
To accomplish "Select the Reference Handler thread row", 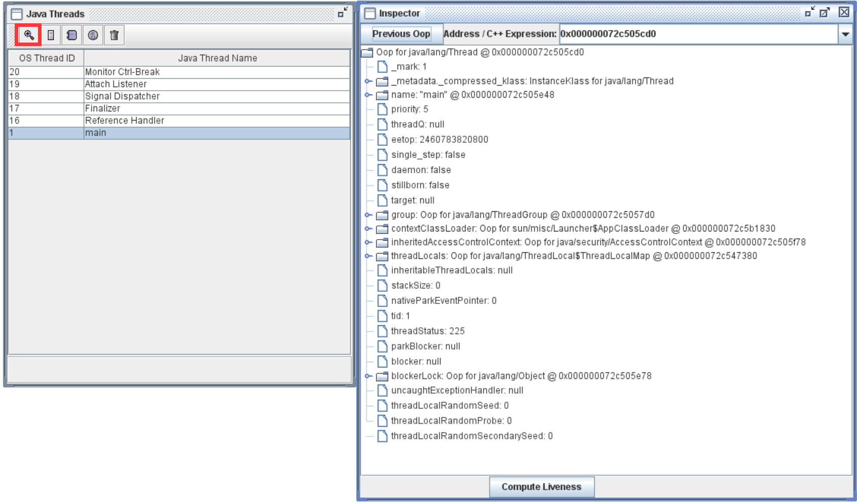I will (x=179, y=121).
